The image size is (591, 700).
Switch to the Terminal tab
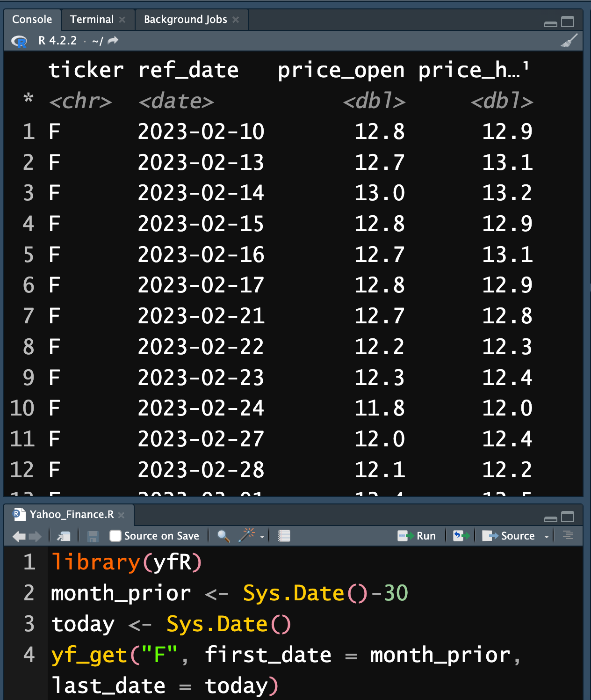click(92, 19)
